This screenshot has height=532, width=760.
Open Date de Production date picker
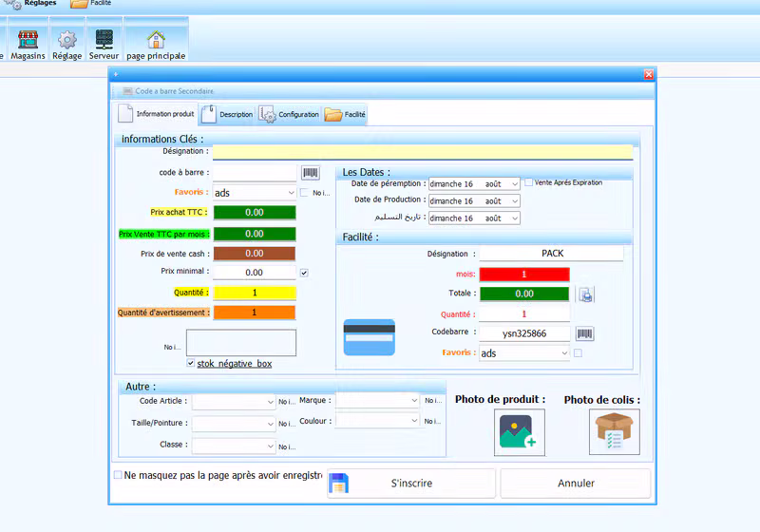[x=515, y=201]
